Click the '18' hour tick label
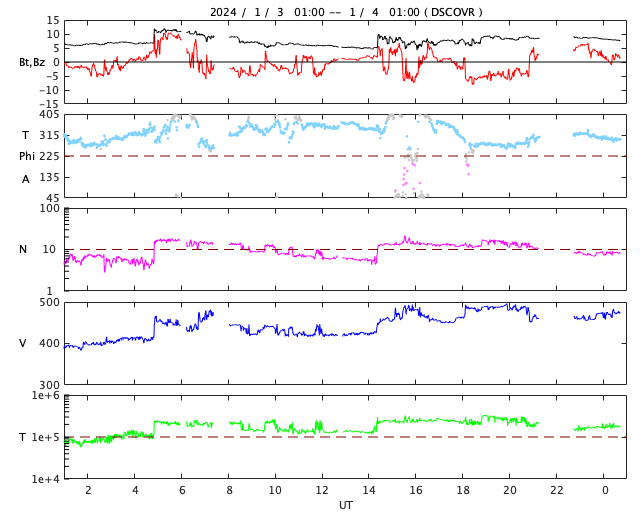The image size is (640, 512). point(463,490)
